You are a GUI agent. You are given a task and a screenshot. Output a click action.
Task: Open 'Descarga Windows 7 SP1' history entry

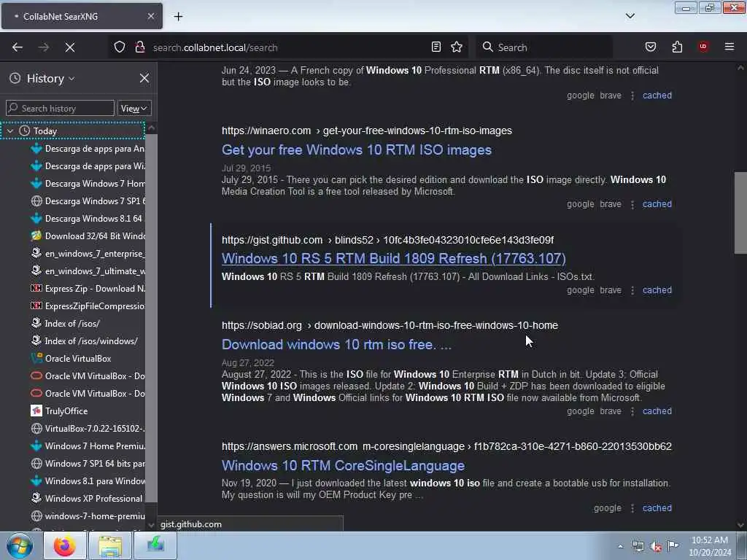pyautogui.click(x=88, y=201)
